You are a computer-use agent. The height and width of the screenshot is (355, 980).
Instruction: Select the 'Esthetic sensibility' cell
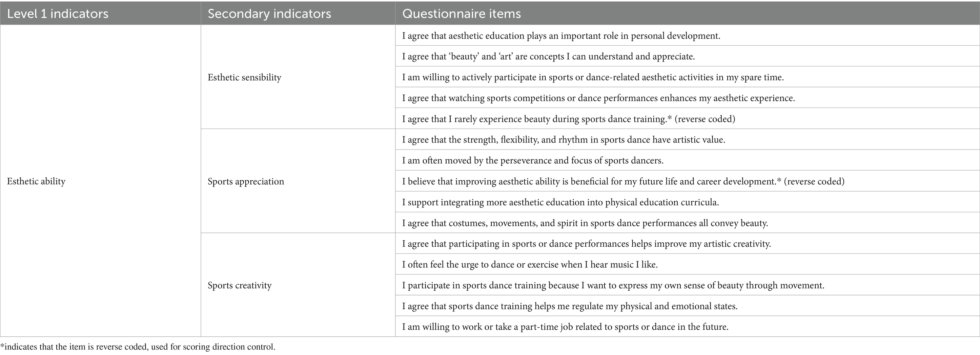click(x=298, y=77)
